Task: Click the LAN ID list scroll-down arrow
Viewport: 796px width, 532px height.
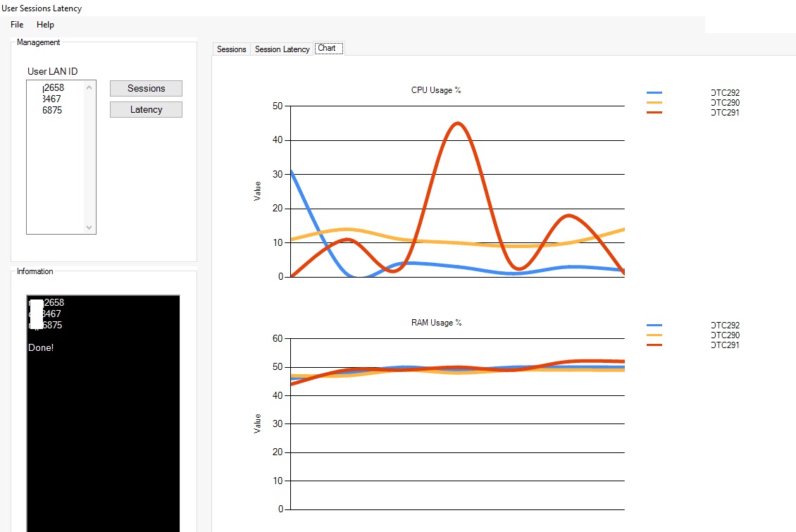Action: coord(89,228)
